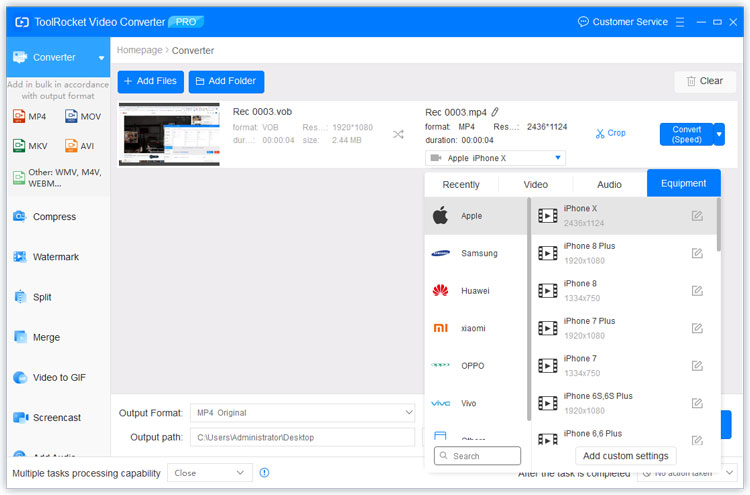The height and width of the screenshot is (495, 750).
Task: Choose iPhone 7 1334x750 preset
Action: tap(624, 366)
